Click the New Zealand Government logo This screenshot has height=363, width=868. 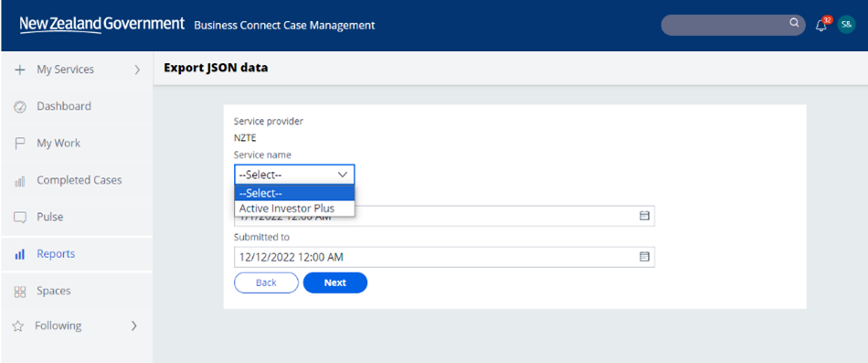pyautogui.click(x=101, y=25)
